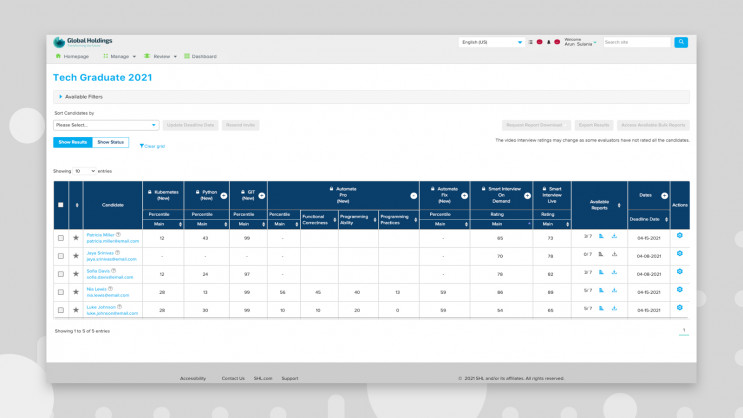This screenshot has height=418, width=743.
Task: Switch the view to Show Results
Action: point(72,142)
